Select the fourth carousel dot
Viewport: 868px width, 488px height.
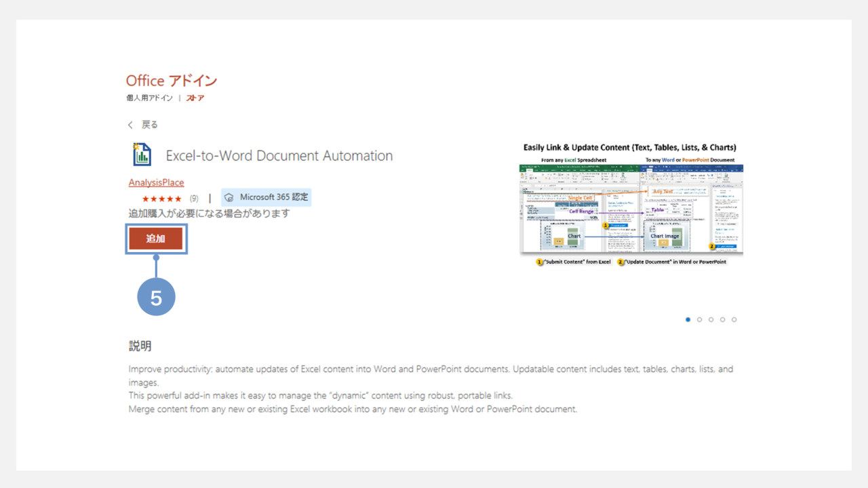tap(723, 319)
